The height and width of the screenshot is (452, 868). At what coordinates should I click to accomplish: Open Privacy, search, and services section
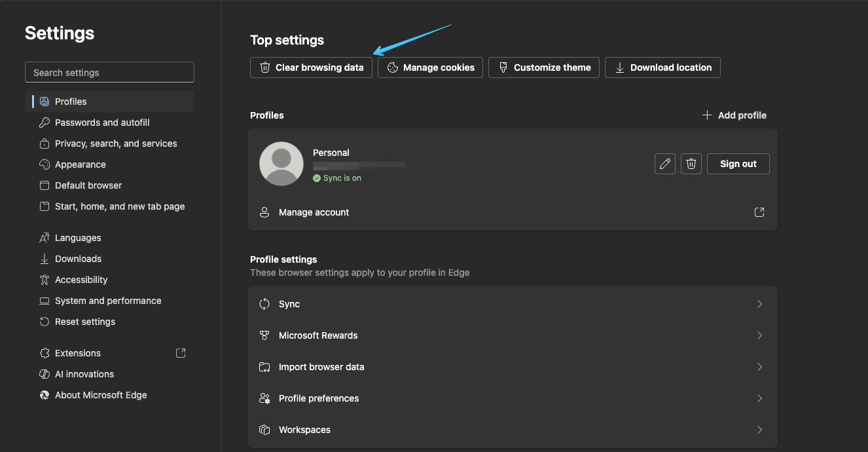pyautogui.click(x=116, y=143)
